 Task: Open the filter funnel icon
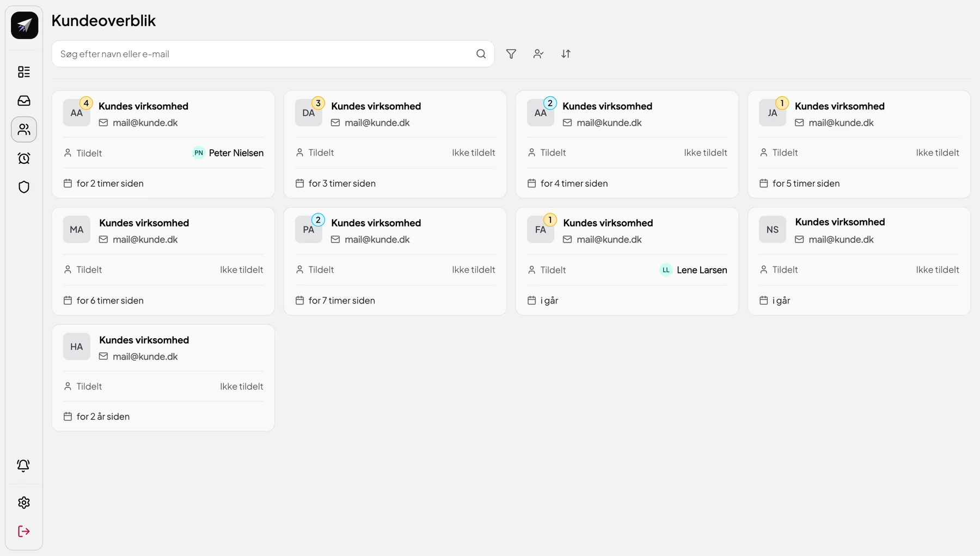click(511, 54)
